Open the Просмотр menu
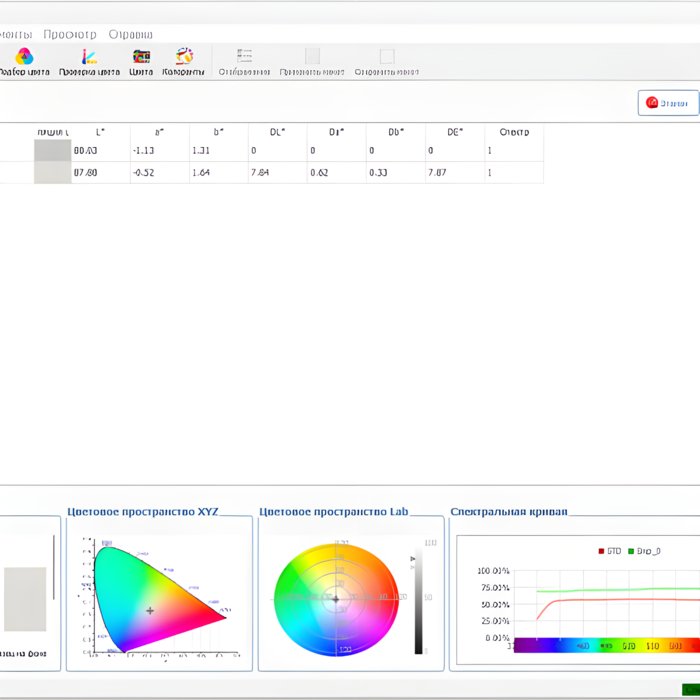Viewport: 700px width, 700px height. click(x=70, y=34)
